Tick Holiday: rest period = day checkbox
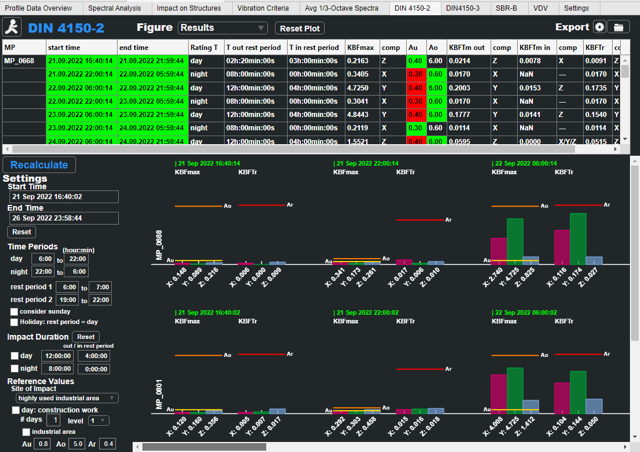 13,322
